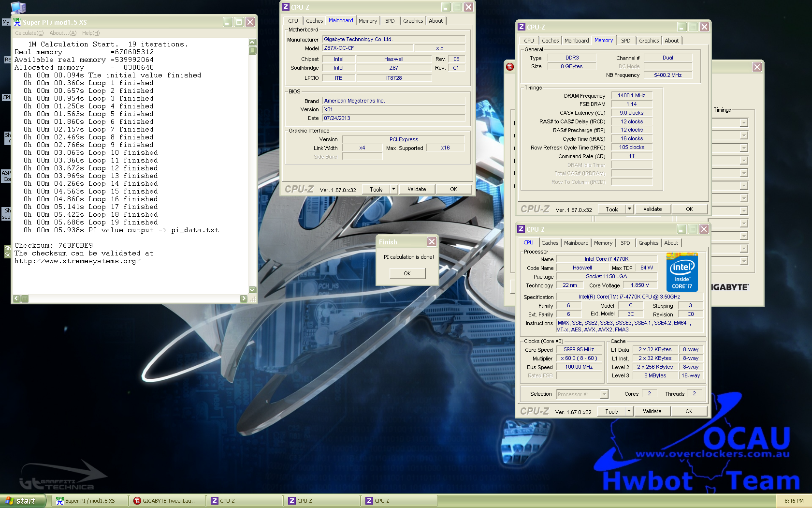Expand Tools dropdown arrow in Memory CPU-Z

(x=629, y=209)
